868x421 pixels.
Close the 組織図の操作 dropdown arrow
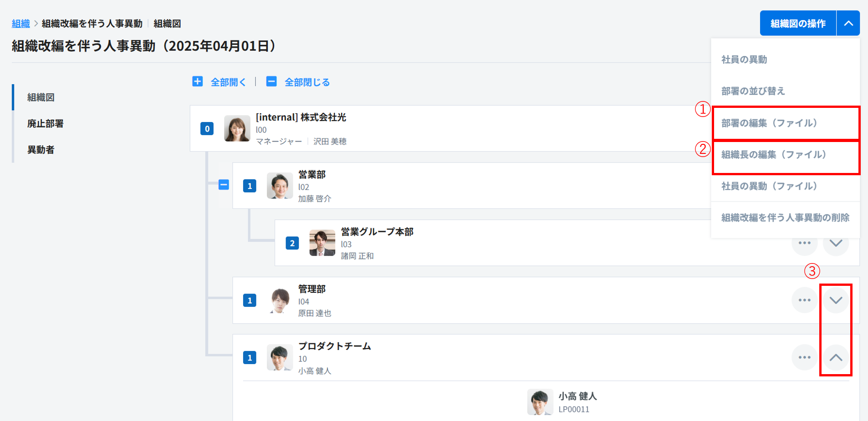(x=848, y=23)
